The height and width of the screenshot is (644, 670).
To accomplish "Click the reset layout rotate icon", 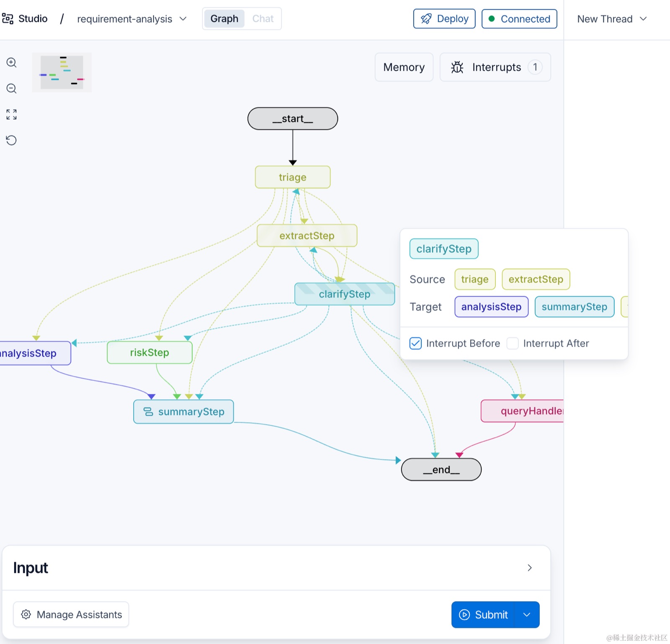I will 11,140.
